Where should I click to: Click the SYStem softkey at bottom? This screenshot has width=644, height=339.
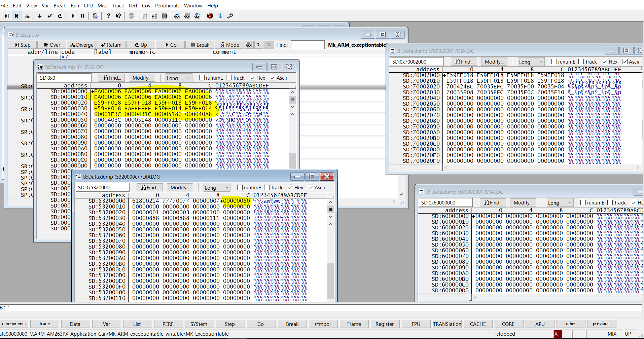pyautogui.click(x=199, y=324)
